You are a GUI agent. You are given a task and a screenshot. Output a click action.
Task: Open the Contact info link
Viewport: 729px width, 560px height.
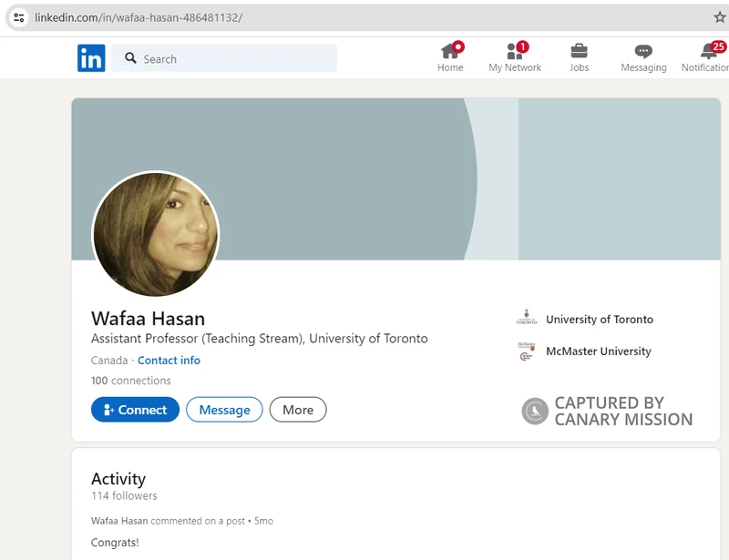pos(169,361)
